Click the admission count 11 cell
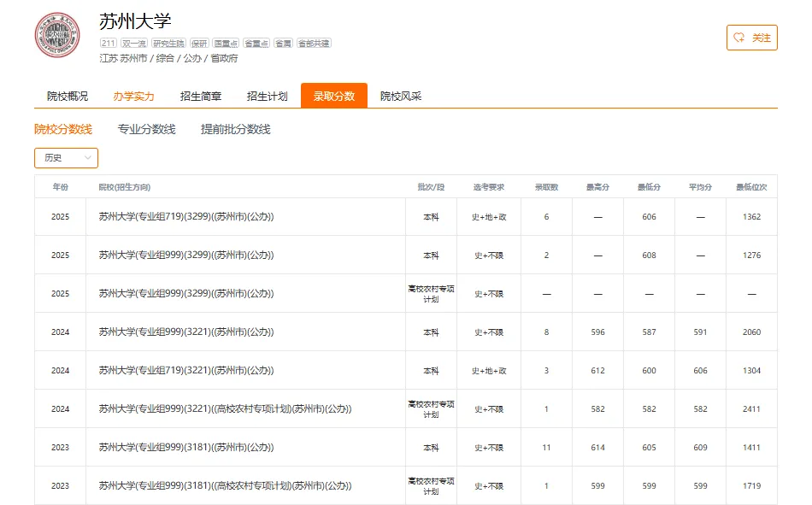Screen dimensions: 812x505 point(546,447)
